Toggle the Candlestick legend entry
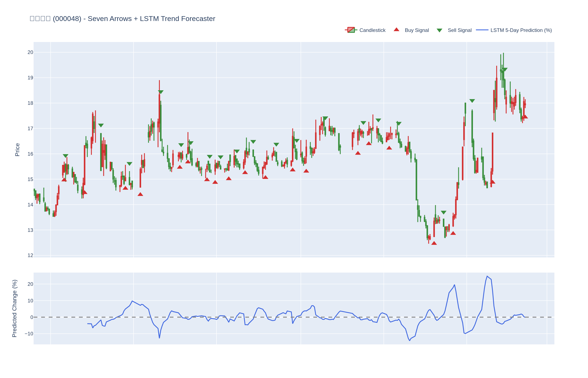 (x=372, y=30)
